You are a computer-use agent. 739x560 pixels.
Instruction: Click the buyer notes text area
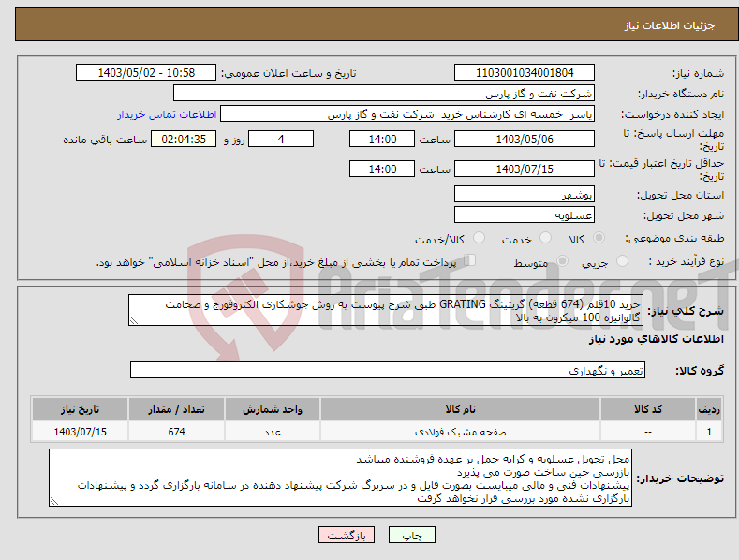click(340, 478)
